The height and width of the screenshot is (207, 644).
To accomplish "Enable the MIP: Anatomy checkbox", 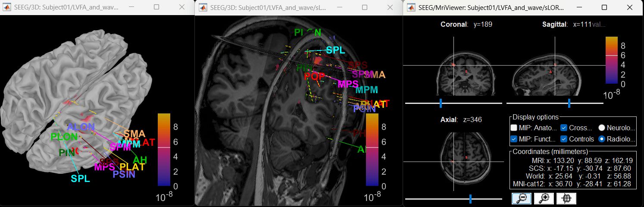I will (514, 128).
